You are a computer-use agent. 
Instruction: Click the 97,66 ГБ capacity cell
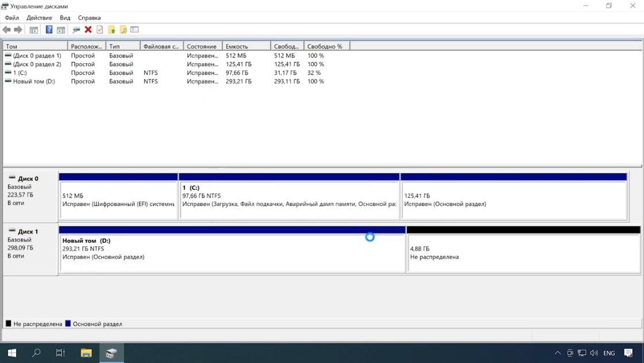(237, 73)
